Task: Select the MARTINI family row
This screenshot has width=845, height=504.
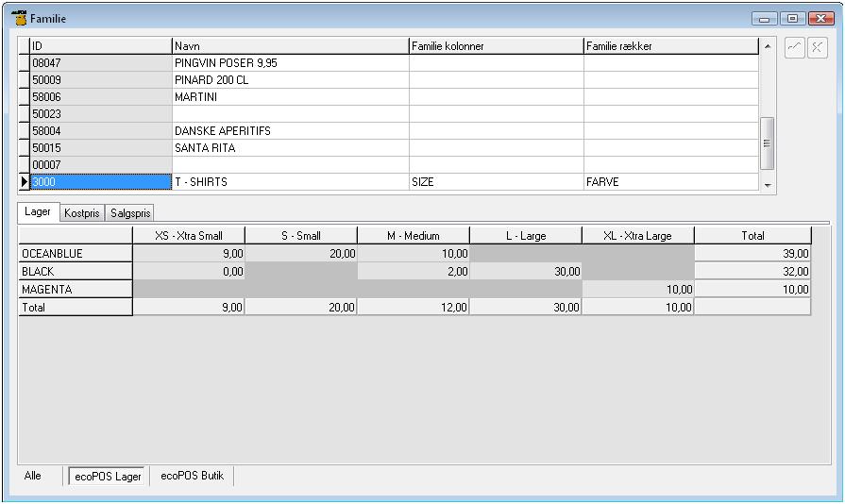Action: coord(290,97)
